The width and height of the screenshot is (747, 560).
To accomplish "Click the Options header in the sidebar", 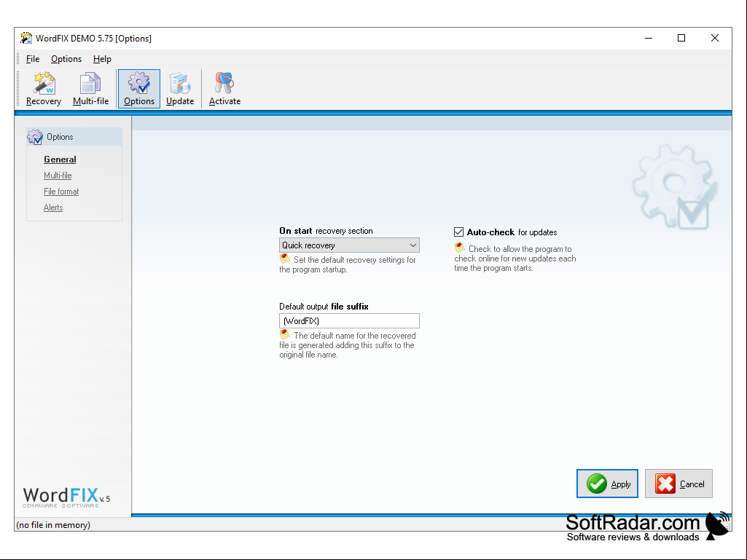I will [x=74, y=137].
